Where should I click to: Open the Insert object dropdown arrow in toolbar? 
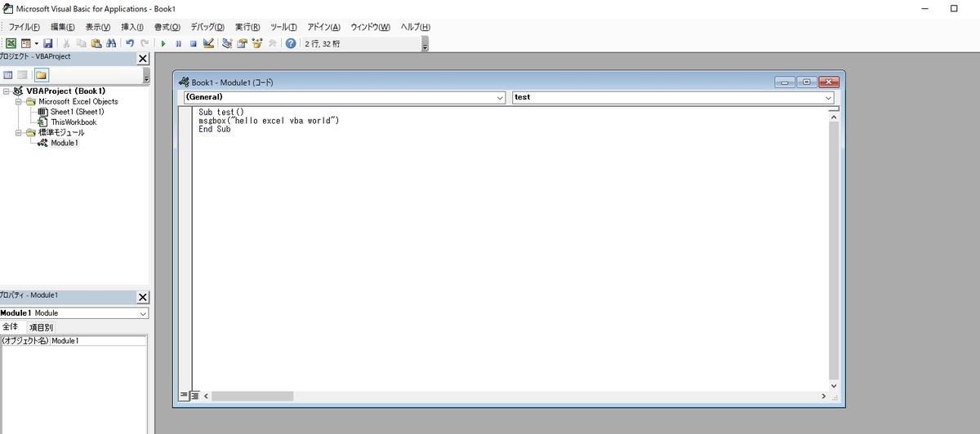(35, 43)
